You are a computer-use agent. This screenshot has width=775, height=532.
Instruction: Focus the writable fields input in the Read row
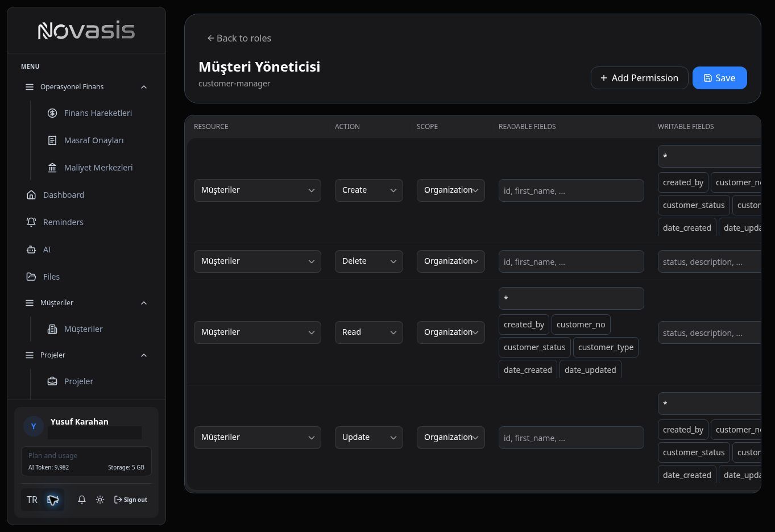click(709, 332)
